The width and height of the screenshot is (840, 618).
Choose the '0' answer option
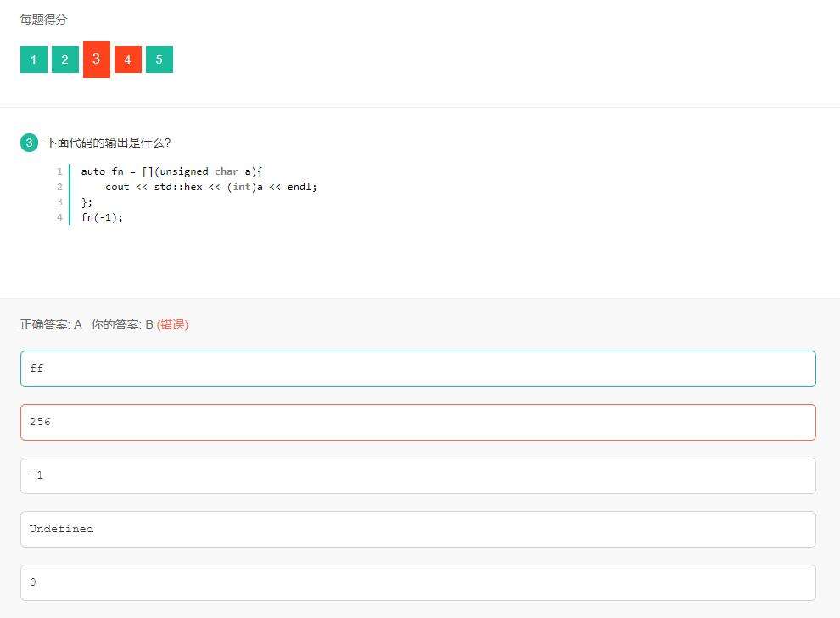point(417,582)
